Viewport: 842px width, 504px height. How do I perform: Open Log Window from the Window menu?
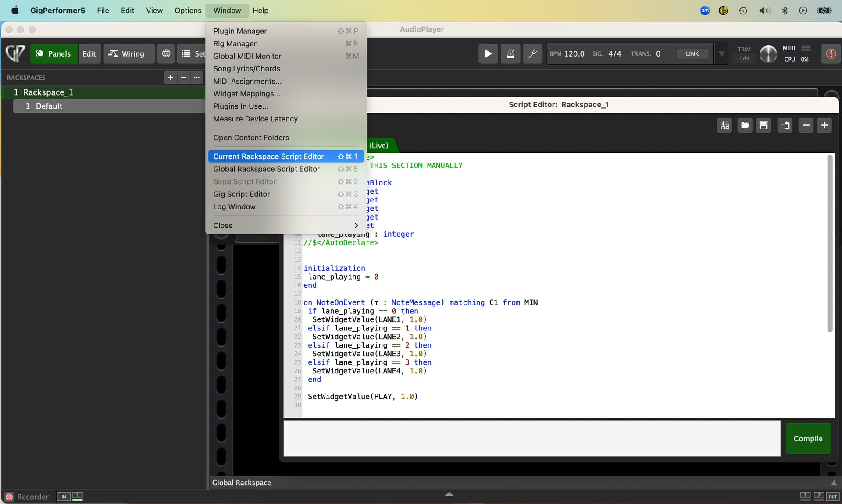[234, 207]
